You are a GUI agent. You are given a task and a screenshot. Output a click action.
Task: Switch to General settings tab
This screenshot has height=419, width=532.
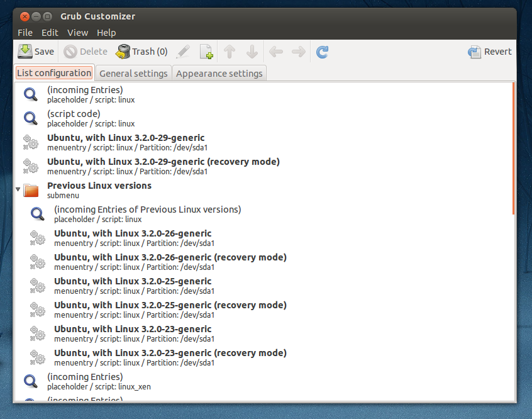133,74
